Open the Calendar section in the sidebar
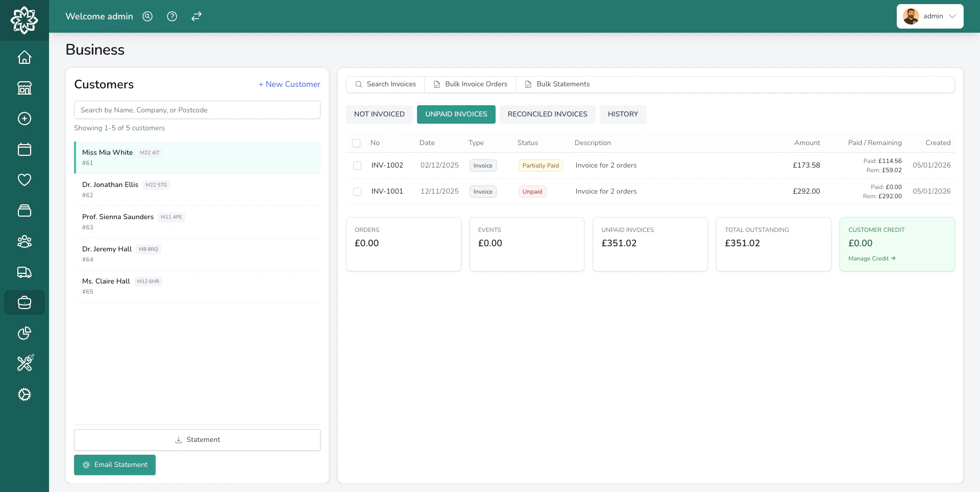Screen dimensions: 980x492 click(x=24, y=149)
